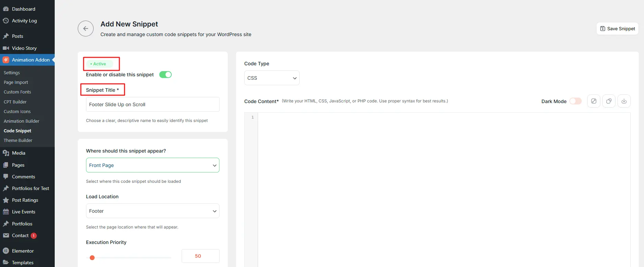Click the back arrow beside Add New Snippet
The image size is (644, 267).
coord(86,29)
